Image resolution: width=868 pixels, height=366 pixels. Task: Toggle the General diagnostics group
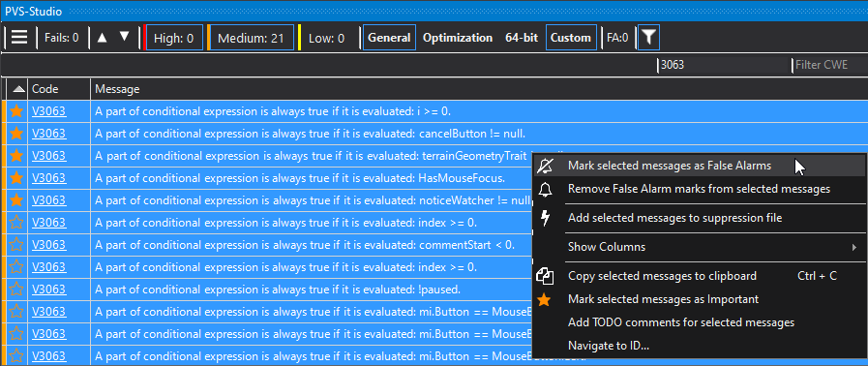389,38
